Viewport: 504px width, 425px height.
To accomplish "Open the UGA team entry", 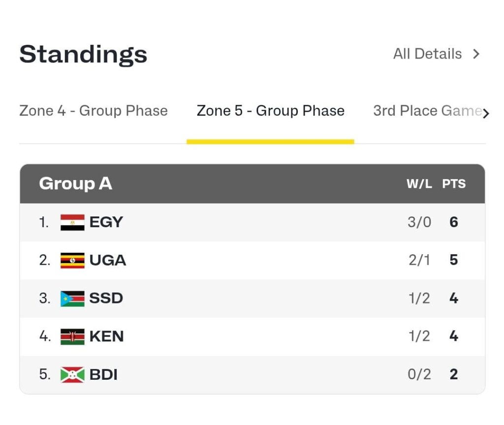I will [x=108, y=260].
